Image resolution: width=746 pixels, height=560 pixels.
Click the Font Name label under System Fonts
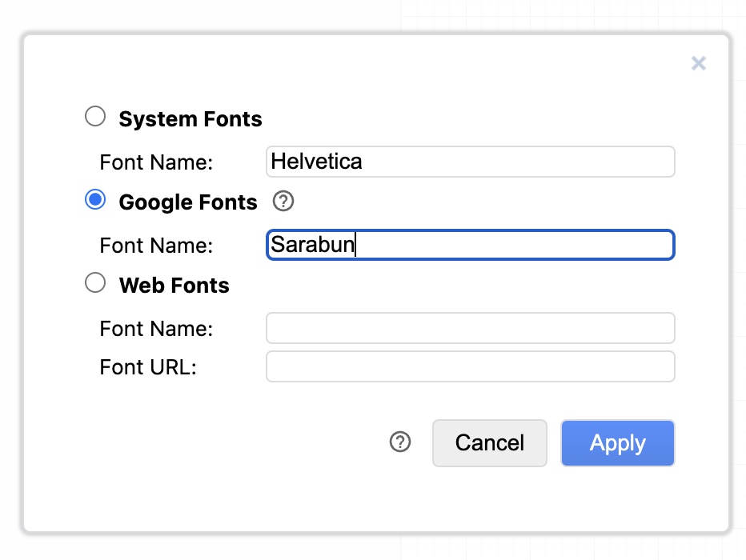tap(156, 162)
